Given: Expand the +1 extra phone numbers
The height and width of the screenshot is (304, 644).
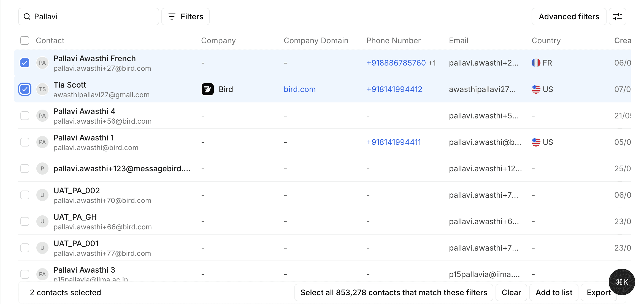Looking at the screenshot, I should coord(432,63).
